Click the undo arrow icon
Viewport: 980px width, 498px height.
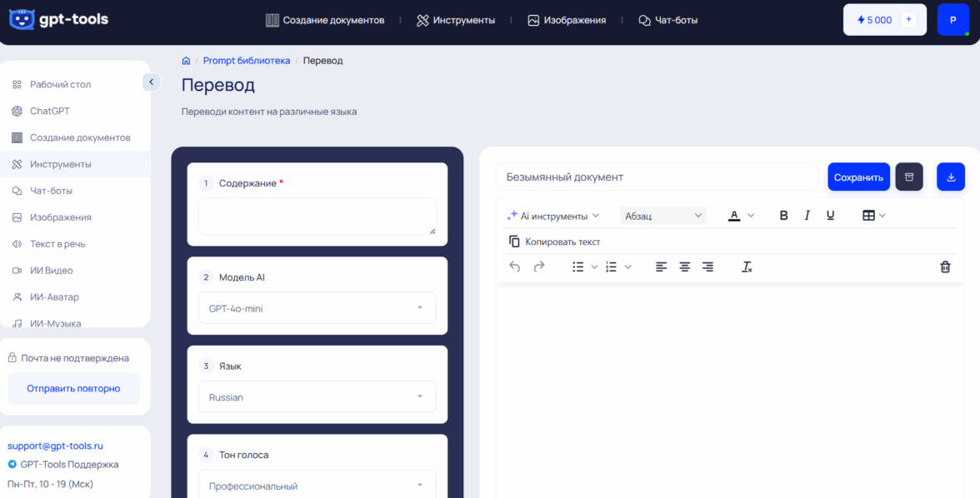515,266
